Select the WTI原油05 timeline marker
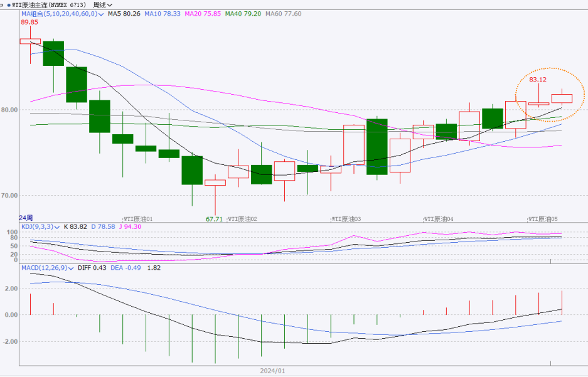Viewport: 588px width, 377px height. [543, 219]
